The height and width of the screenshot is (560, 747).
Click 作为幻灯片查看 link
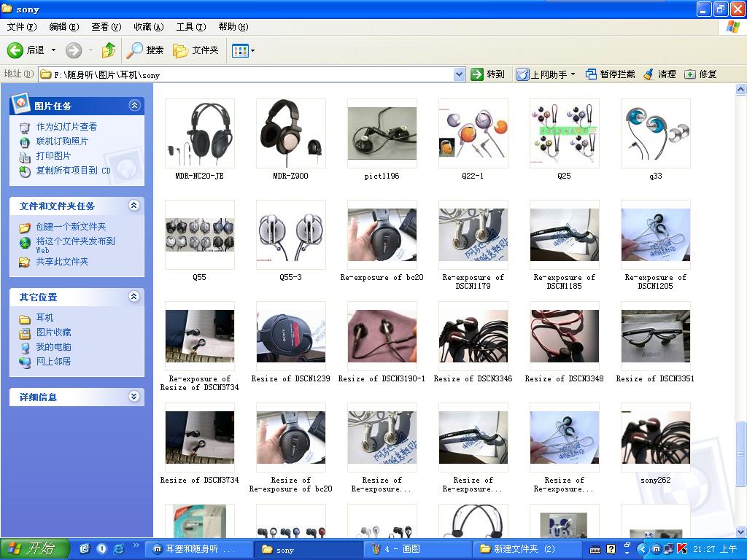click(x=66, y=127)
